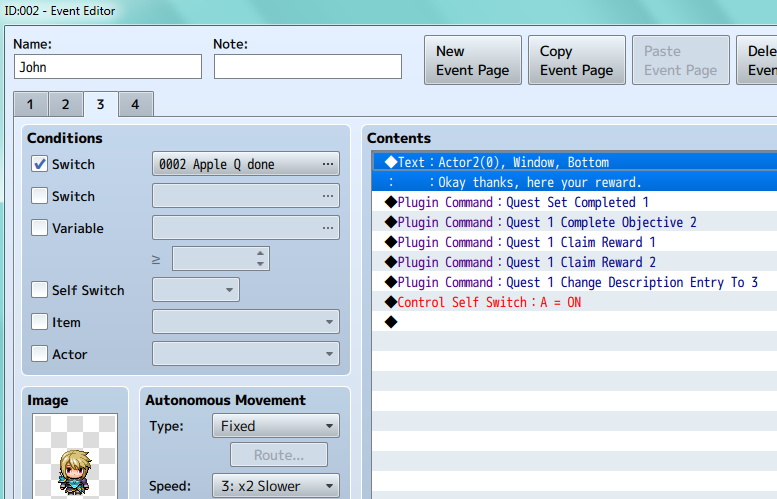Open the Item condition dropdown
Image resolution: width=777 pixels, height=499 pixels.
click(246, 322)
